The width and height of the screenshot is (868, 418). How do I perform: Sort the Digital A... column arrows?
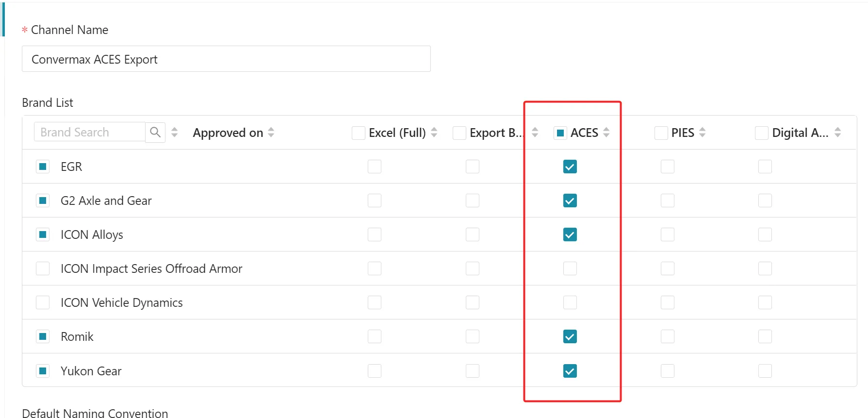pos(838,132)
